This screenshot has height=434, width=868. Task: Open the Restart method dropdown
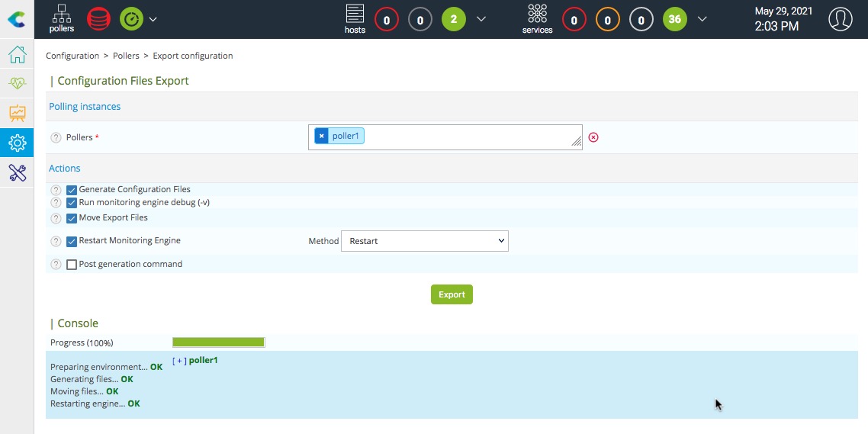pyautogui.click(x=424, y=241)
